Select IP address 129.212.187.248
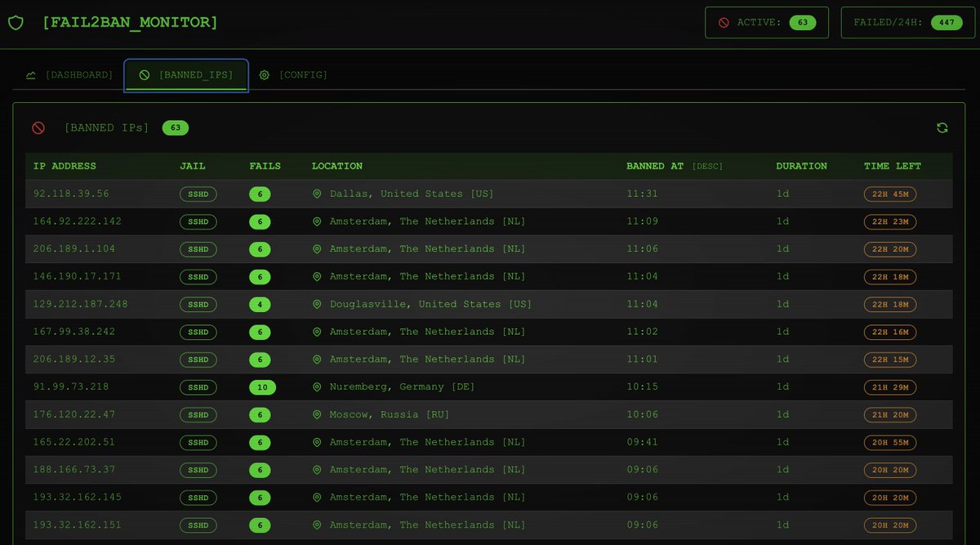The image size is (980, 545). pos(80,305)
